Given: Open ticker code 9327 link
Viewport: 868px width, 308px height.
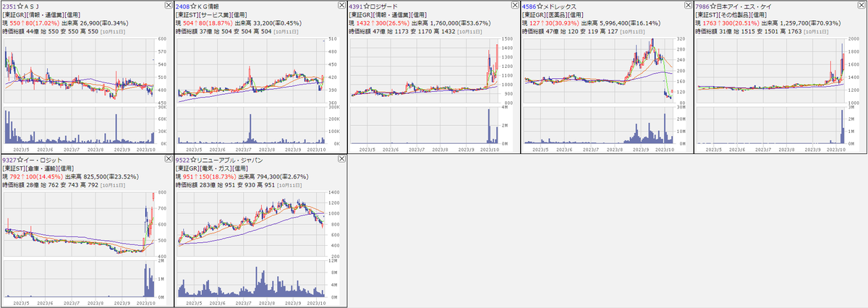Looking at the screenshot, I should (x=9, y=159).
